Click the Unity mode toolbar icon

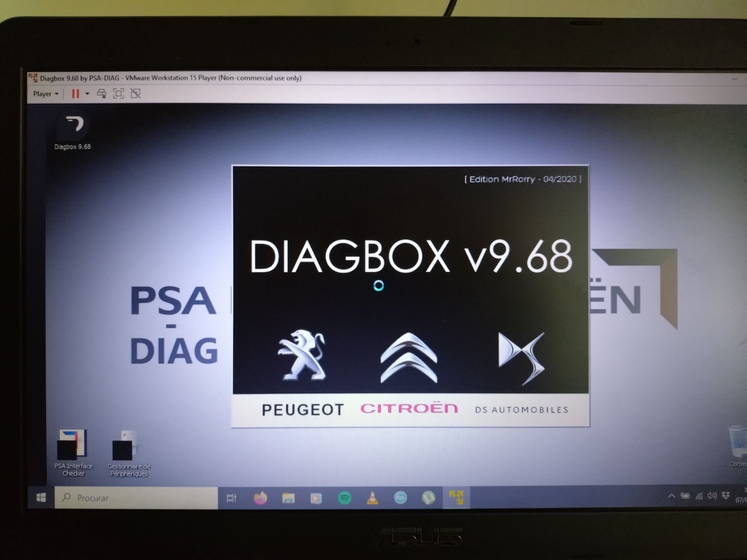(136, 94)
